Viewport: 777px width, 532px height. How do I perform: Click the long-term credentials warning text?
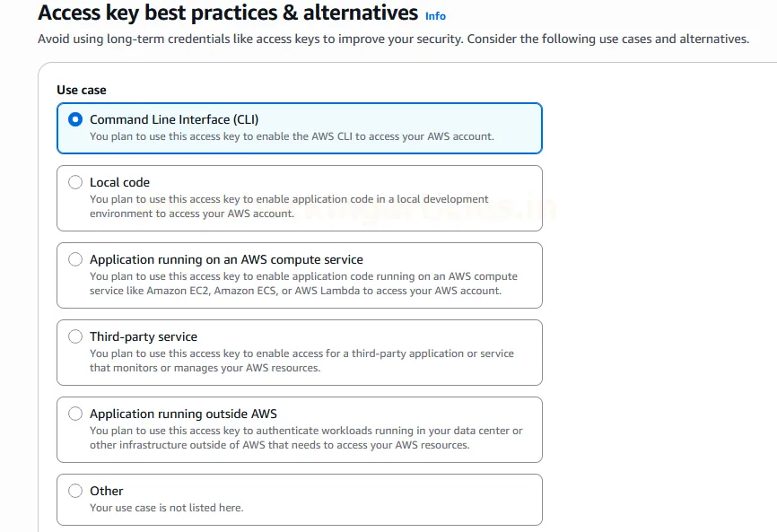pos(391,39)
